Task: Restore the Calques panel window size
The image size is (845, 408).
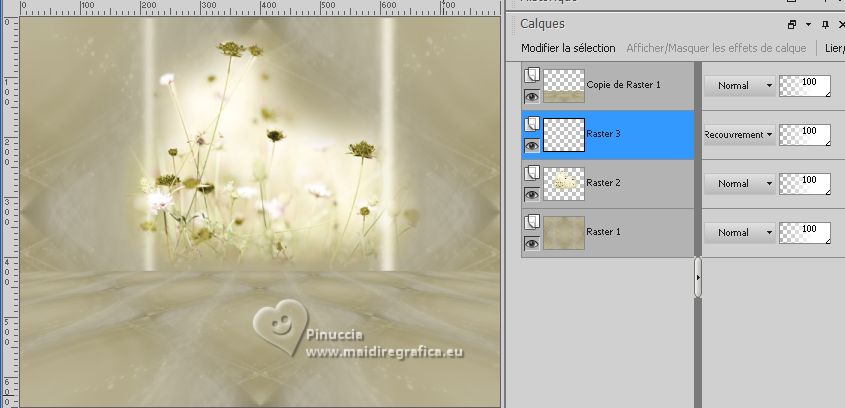Action: (x=792, y=24)
